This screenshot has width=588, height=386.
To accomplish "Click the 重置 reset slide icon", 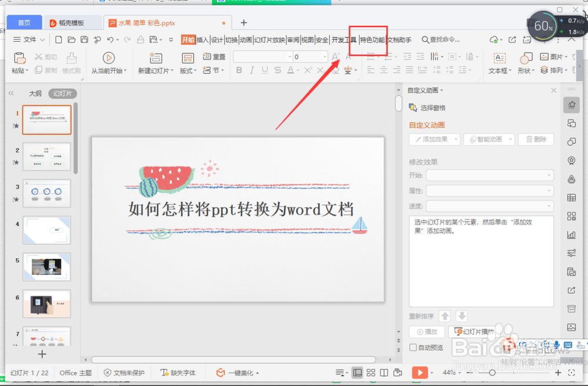I will pyautogui.click(x=207, y=56).
